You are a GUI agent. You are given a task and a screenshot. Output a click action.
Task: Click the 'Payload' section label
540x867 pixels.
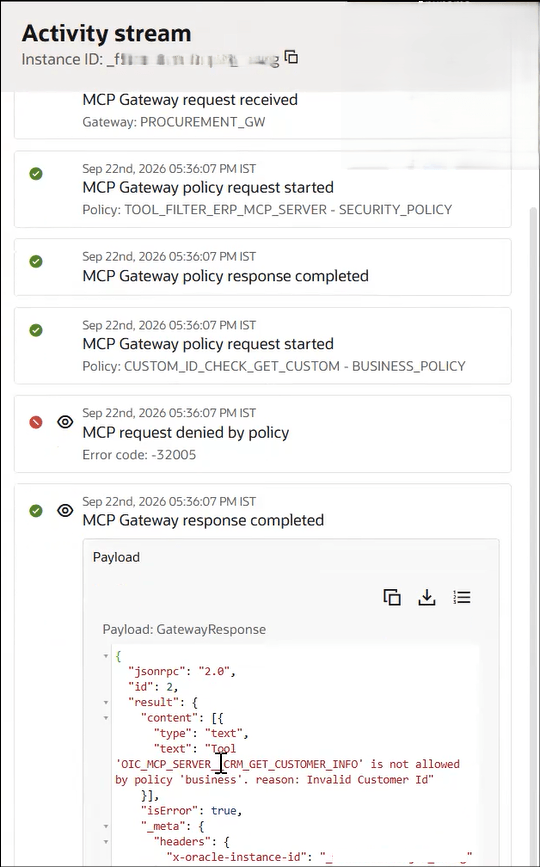click(x=116, y=557)
